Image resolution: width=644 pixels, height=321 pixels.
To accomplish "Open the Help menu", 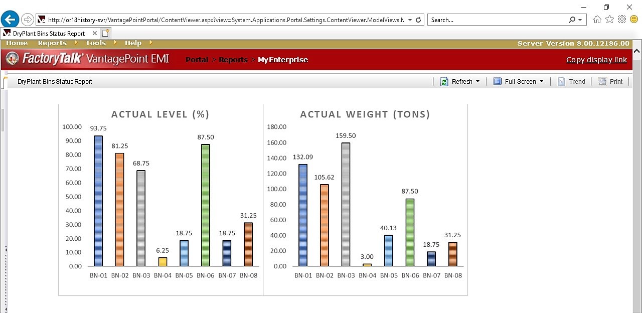I will click(x=133, y=43).
